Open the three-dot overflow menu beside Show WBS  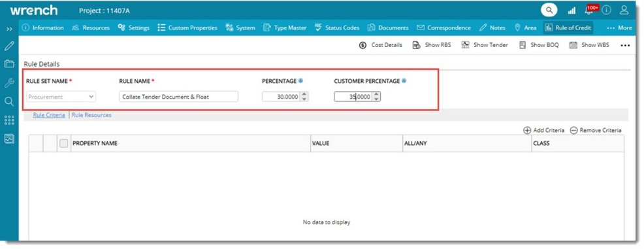coord(625,46)
